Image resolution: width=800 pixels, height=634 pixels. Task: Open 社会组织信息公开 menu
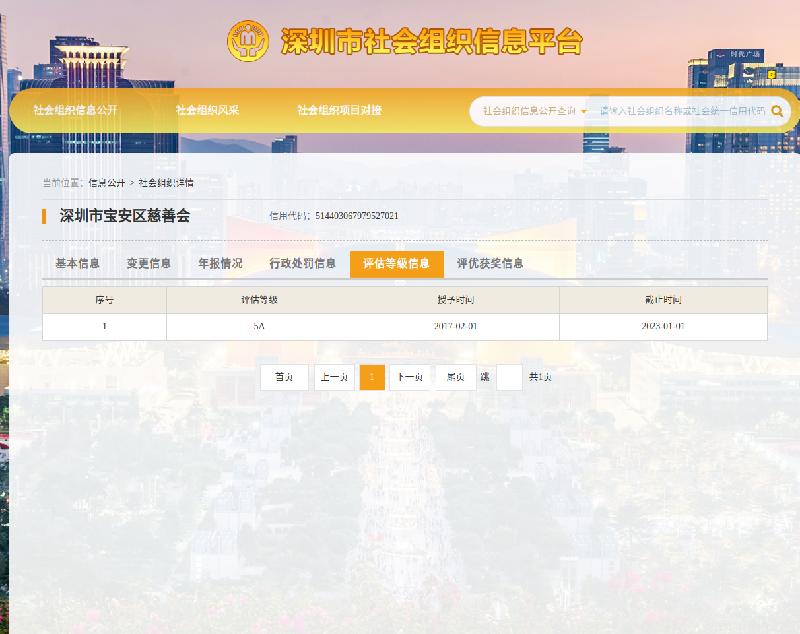pos(76,110)
